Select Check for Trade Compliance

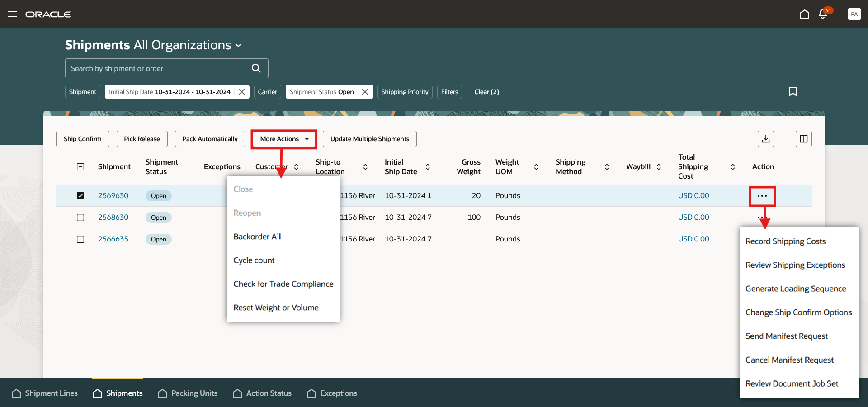click(x=283, y=284)
